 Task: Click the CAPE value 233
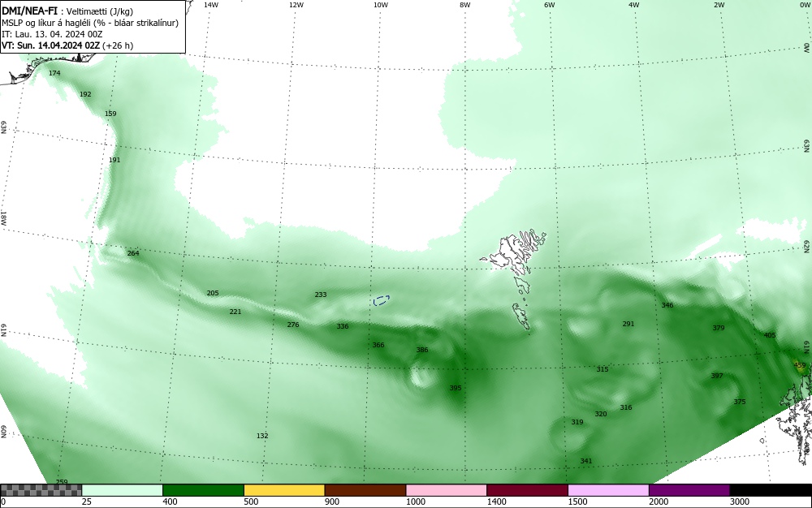point(321,295)
